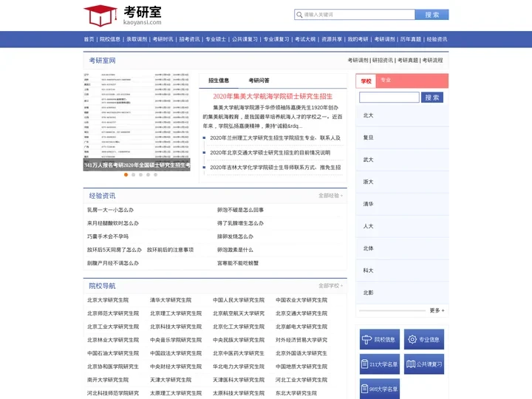This screenshot has width=532, height=399.
Task: Open 北京大学研究生院 link
Action: (108, 300)
